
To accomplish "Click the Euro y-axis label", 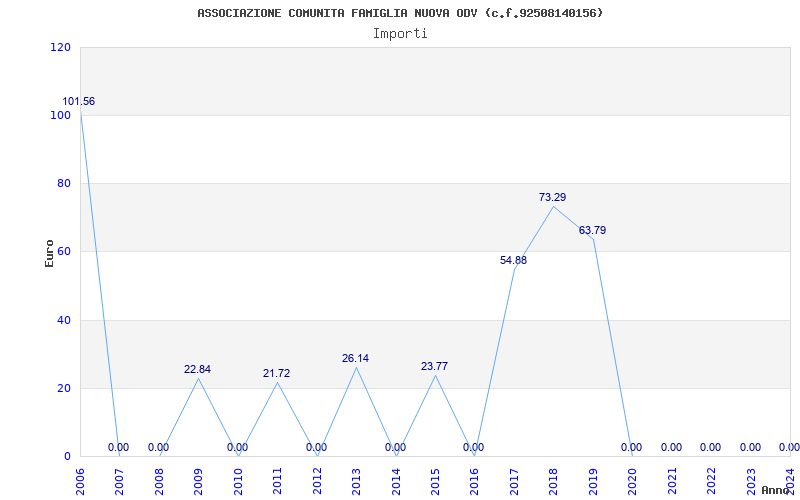I will click(x=49, y=253).
